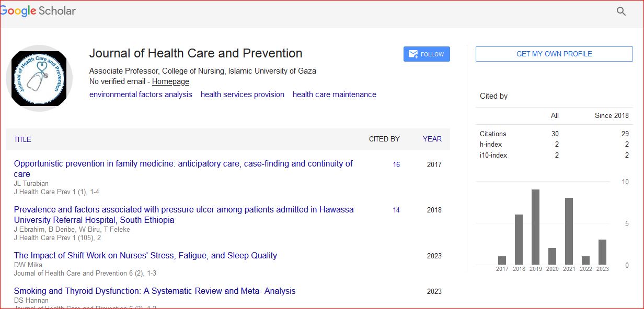Open the Homepage link

coord(170,82)
